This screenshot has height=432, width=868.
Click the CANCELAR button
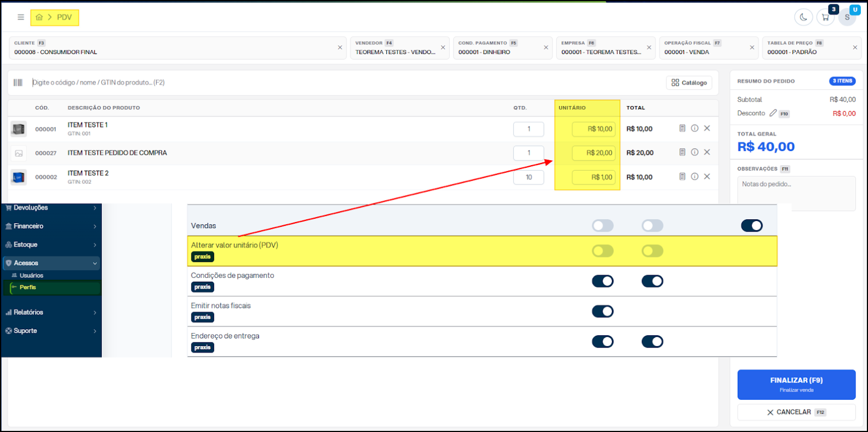(796, 412)
